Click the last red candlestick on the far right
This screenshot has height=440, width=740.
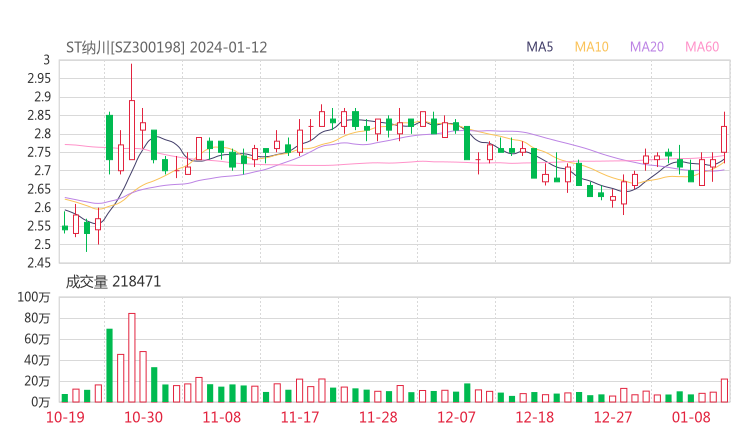pyautogui.click(x=724, y=139)
